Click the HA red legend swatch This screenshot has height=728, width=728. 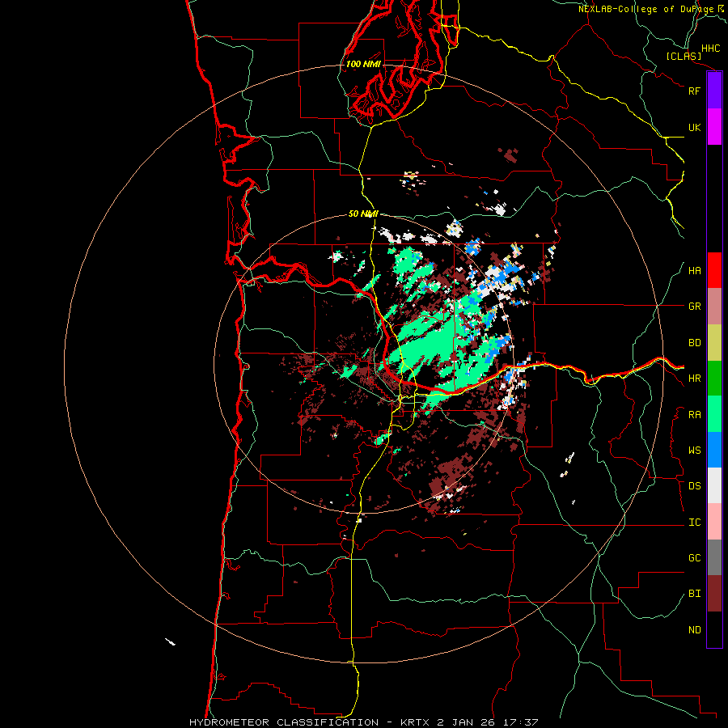point(714,270)
